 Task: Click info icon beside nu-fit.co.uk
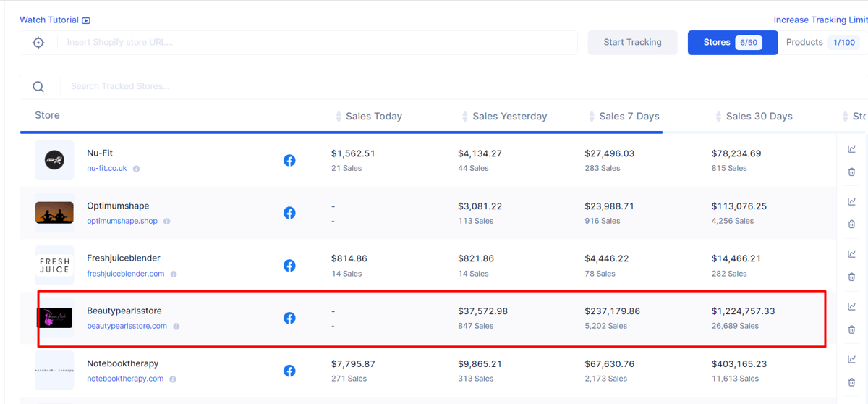(136, 169)
